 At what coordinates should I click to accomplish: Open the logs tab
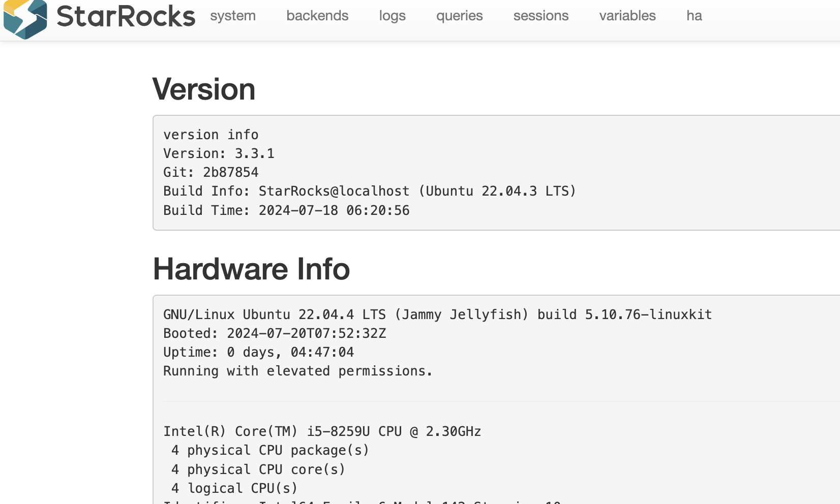point(392,16)
